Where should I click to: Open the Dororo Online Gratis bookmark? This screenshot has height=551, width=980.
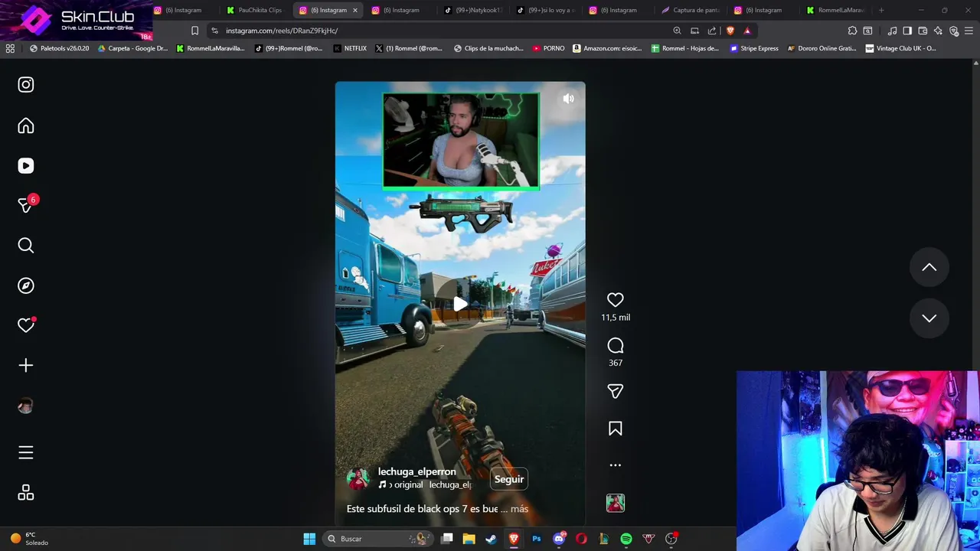822,48
